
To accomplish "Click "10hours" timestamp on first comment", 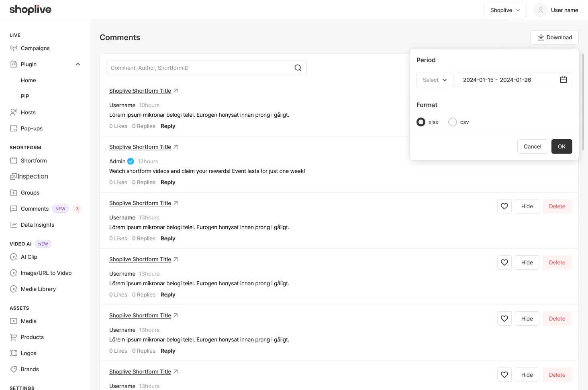I will 149,105.
